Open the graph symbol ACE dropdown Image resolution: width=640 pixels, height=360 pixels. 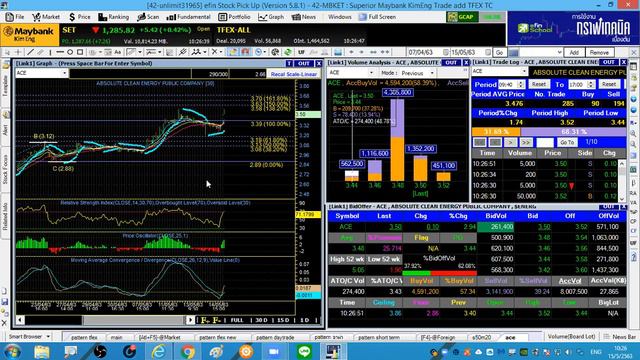pyautogui.click(x=64, y=73)
